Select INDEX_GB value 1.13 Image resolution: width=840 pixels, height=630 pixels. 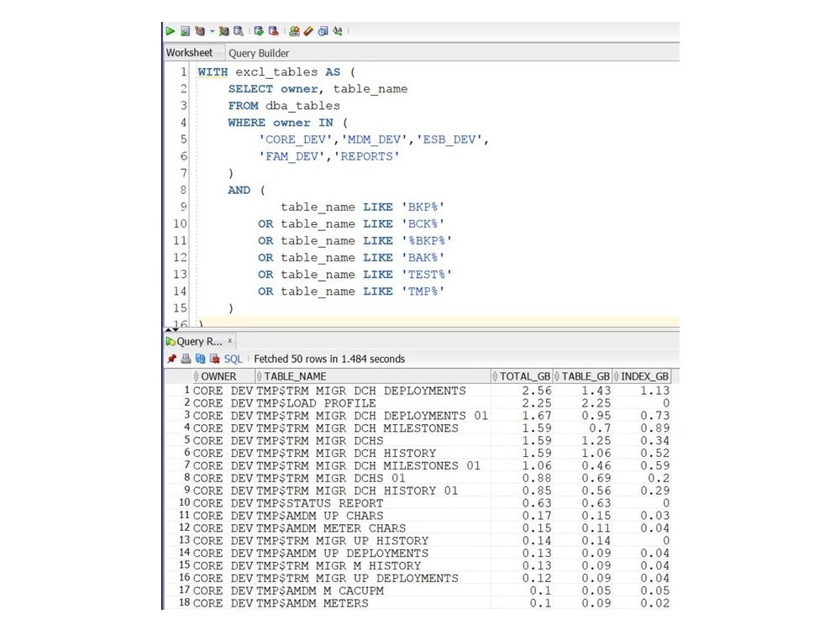click(x=641, y=391)
